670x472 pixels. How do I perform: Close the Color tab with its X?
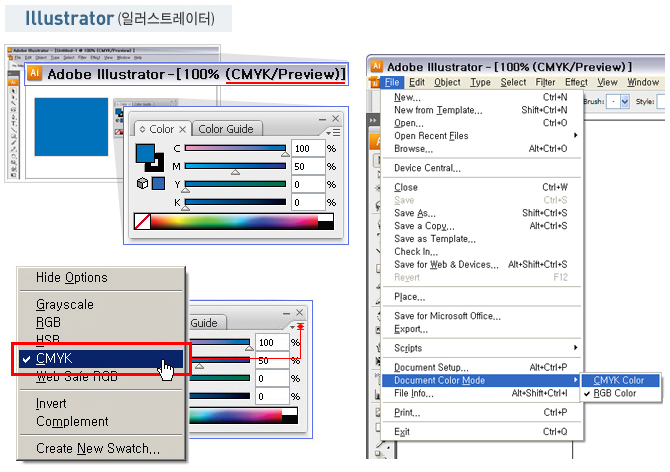click(x=182, y=129)
